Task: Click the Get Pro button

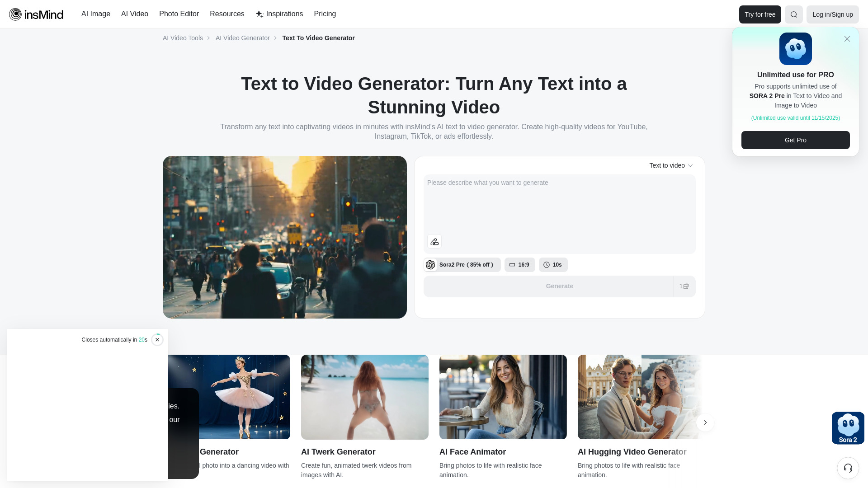Action: 795,140
